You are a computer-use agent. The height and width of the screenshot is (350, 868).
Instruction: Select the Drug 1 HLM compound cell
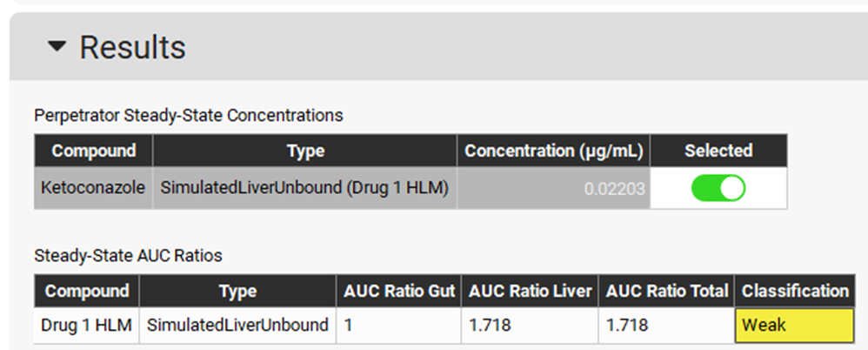[86, 326]
